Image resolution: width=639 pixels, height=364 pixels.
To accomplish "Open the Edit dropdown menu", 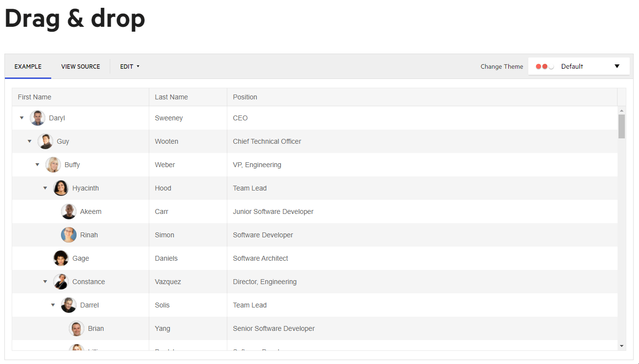I will tap(130, 67).
